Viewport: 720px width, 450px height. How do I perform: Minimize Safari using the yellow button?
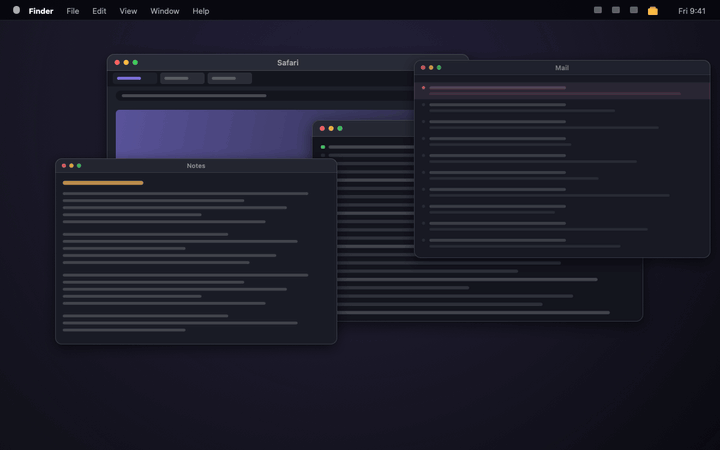(126, 62)
